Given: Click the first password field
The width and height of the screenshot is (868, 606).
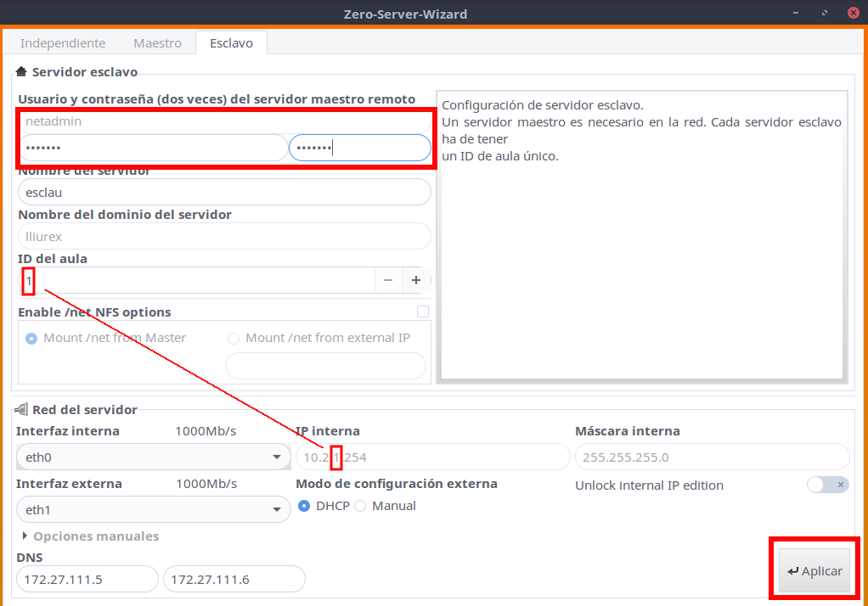Looking at the screenshot, I should point(153,148).
